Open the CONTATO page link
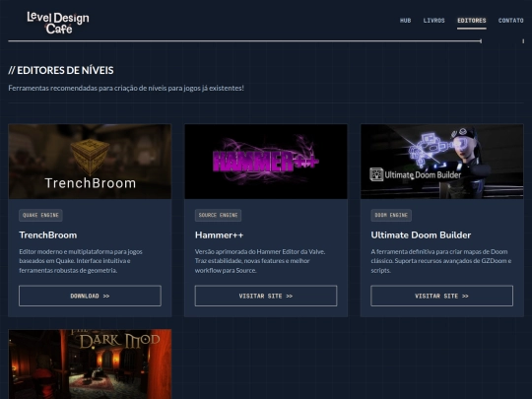This screenshot has width=532, height=399. tap(510, 21)
